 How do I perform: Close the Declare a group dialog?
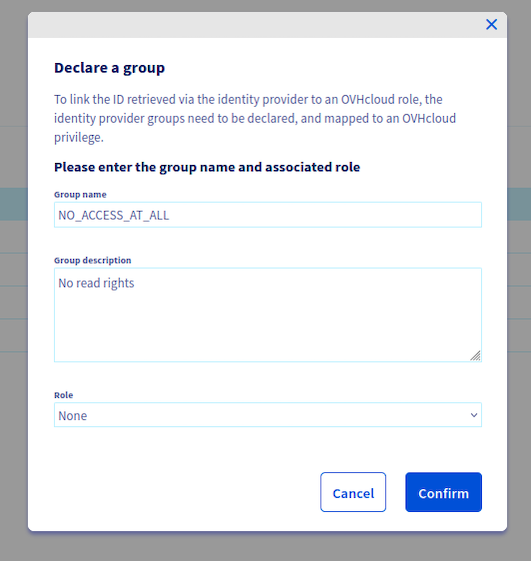[491, 25]
